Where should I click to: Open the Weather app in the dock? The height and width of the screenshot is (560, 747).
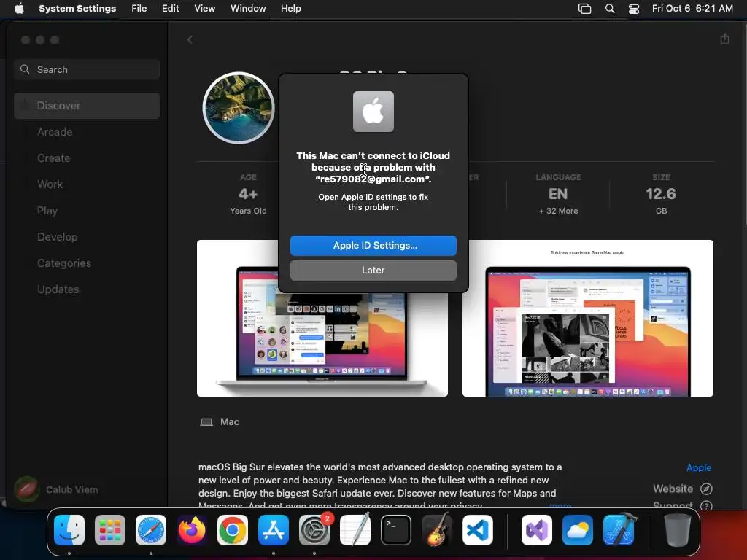click(578, 530)
